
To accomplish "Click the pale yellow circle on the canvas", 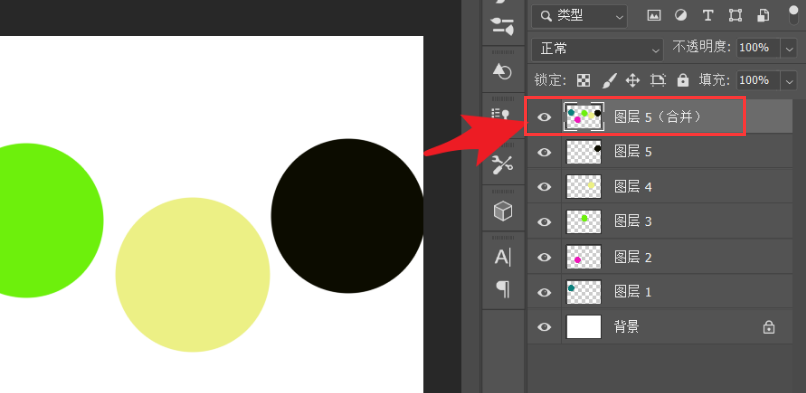I will 193,275.
